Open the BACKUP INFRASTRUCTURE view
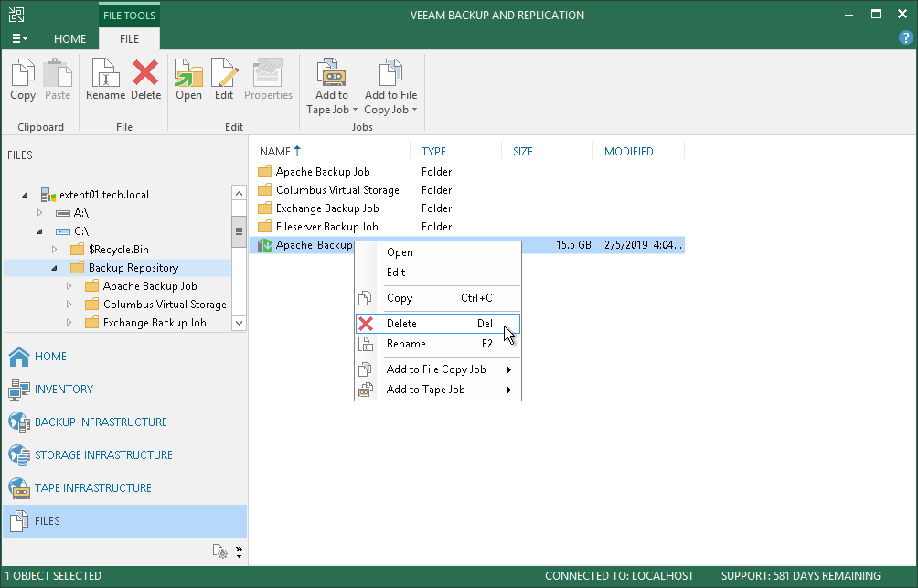918x588 pixels. [x=124, y=422]
